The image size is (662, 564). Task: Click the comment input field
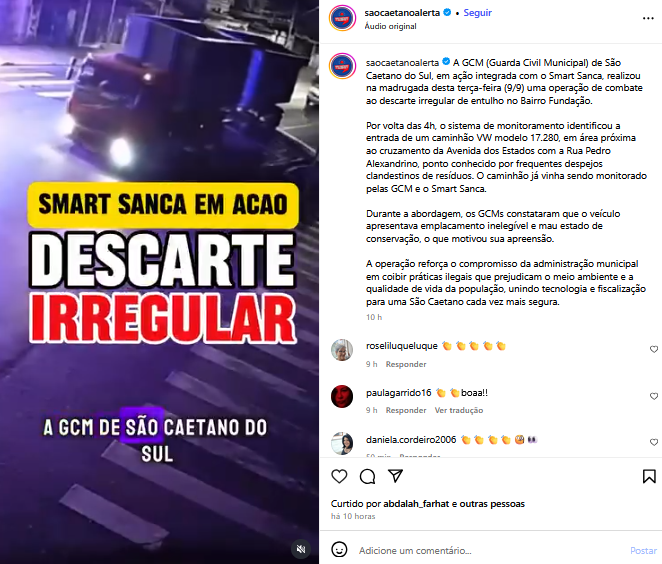[x=490, y=550]
